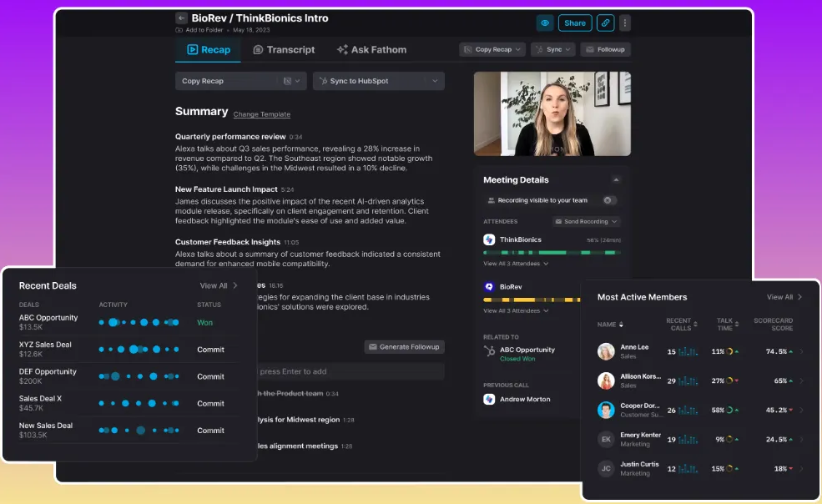
Task: Collapse the Meeting Details panel
Action: tap(616, 180)
